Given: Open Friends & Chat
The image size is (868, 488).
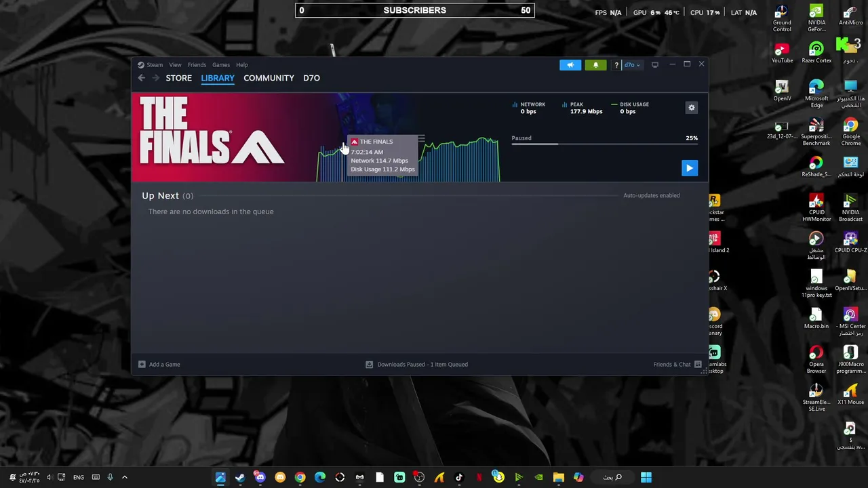Looking at the screenshot, I should point(677,365).
